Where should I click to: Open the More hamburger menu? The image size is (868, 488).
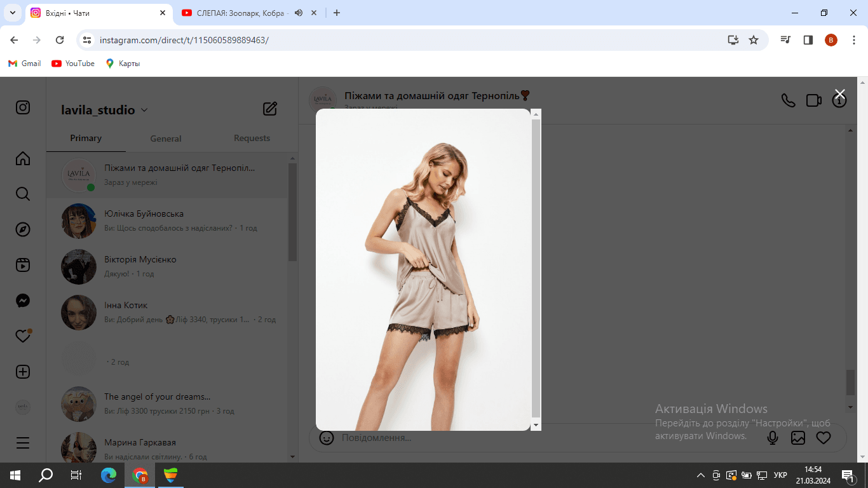tap(23, 443)
